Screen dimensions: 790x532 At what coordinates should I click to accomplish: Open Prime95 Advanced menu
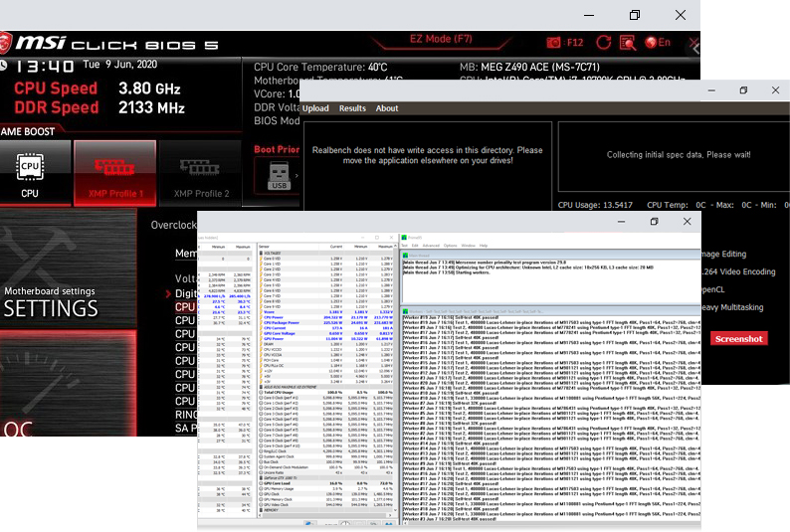431,246
